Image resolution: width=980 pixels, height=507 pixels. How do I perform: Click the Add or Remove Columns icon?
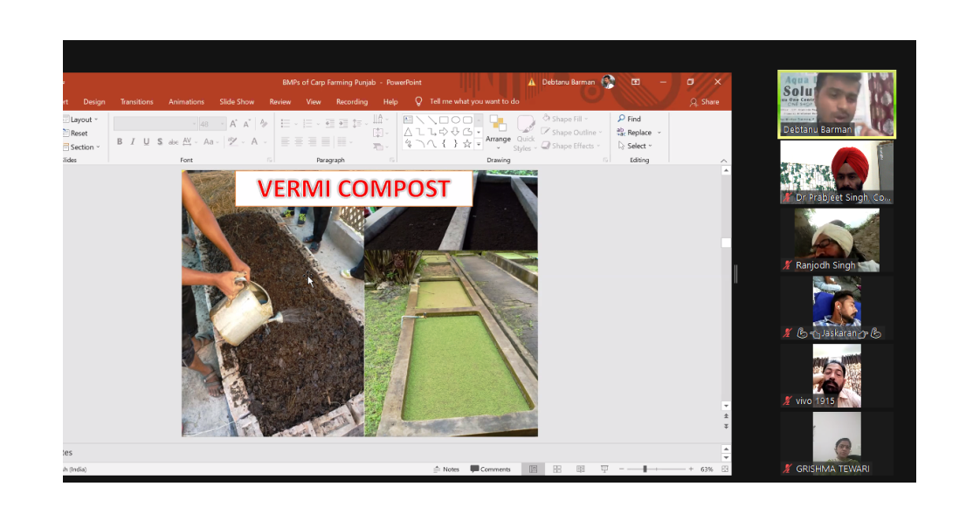(342, 141)
